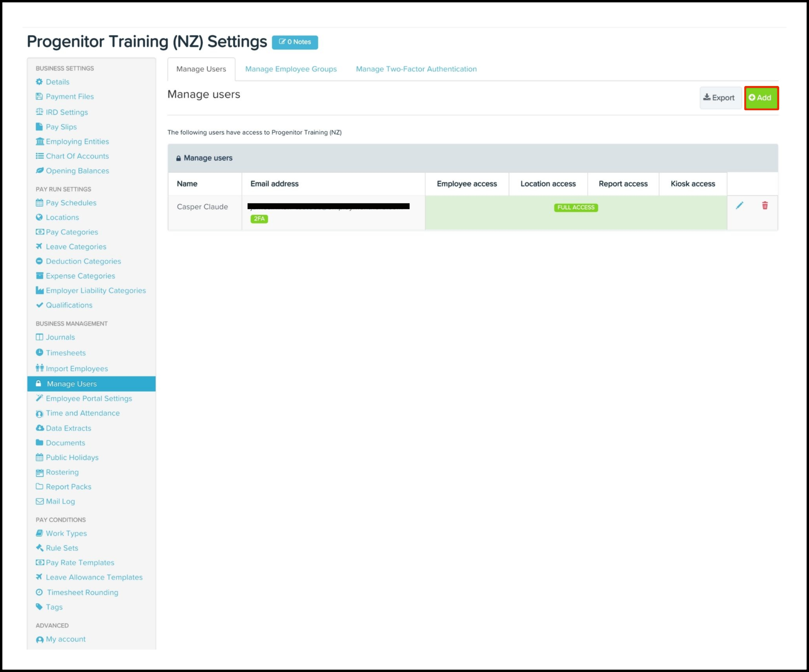The width and height of the screenshot is (809, 672).
Task: Click the person icon beside My account
Action: [40, 639]
